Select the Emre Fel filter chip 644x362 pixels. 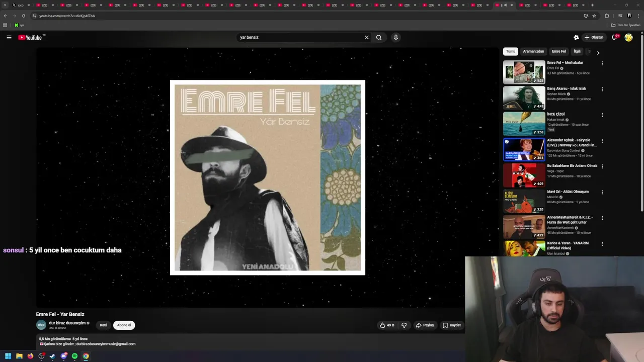point(559,51)
